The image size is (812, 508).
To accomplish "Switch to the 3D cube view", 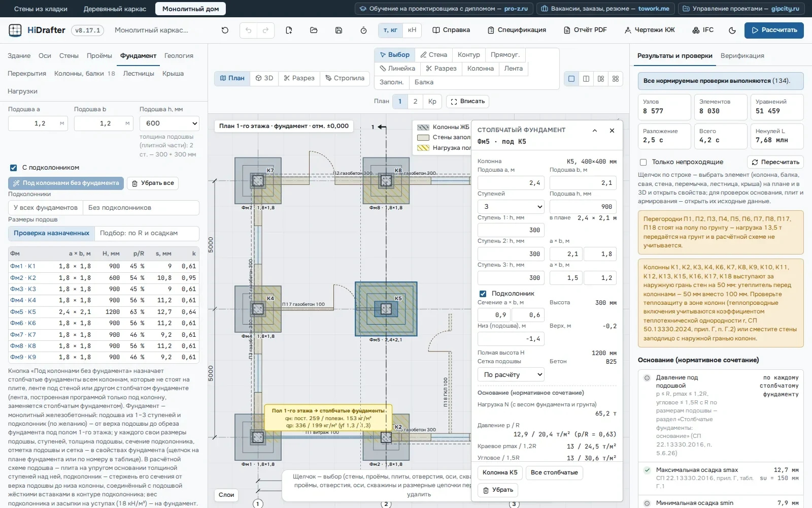I will [x=264, y=78].
